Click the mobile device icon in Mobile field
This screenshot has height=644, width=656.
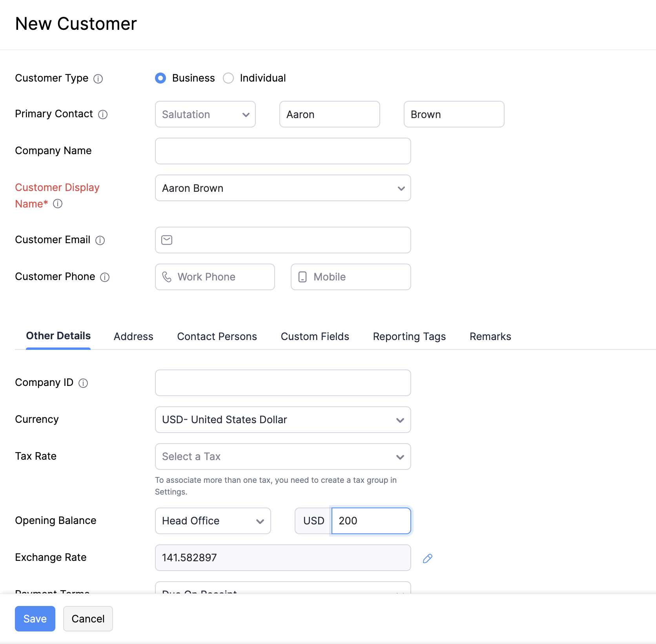coord(302,277)
